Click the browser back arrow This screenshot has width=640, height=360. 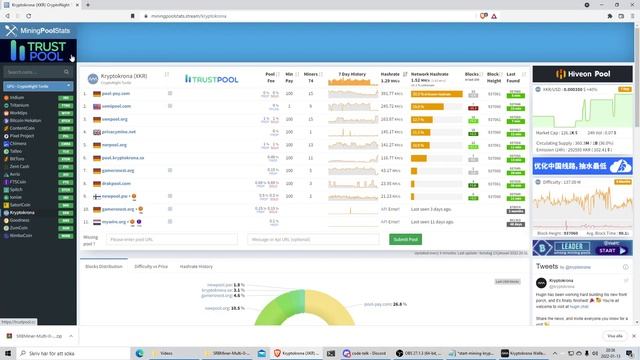[7, 16]
